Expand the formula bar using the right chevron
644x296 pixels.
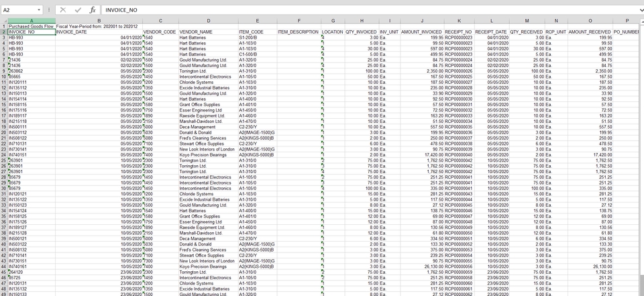pos(641,10)
